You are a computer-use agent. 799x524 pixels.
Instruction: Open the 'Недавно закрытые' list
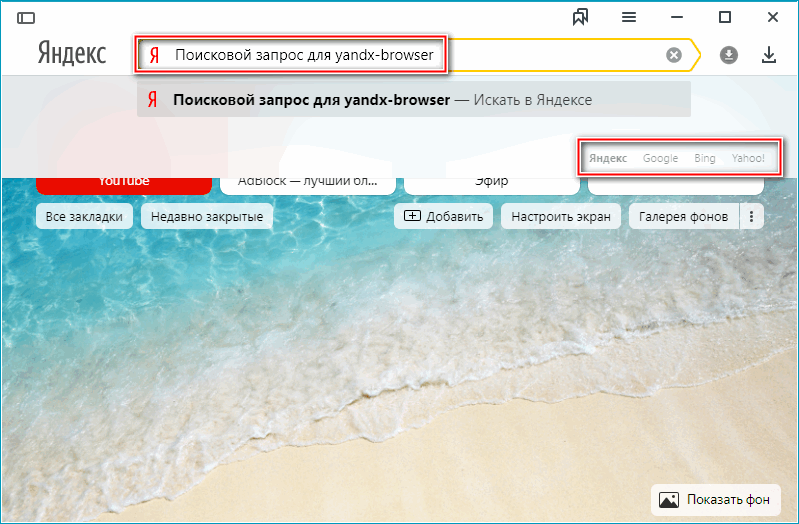pos(208,216)
